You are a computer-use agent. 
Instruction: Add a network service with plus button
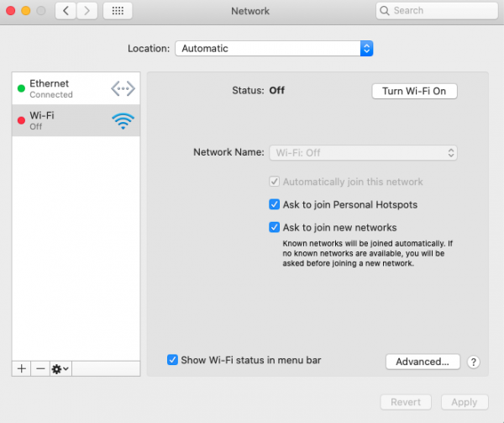tap(22, 368)
